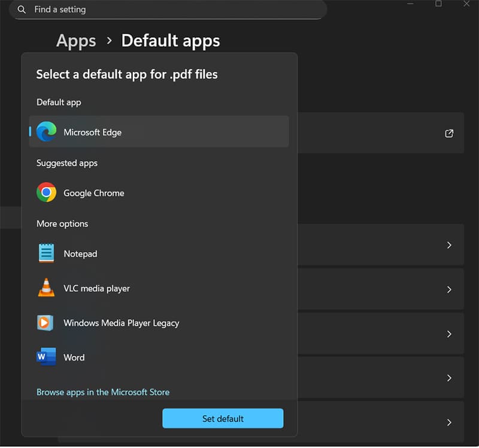Select the Windows Media Player Legacy icon

(x=46, y=323)
